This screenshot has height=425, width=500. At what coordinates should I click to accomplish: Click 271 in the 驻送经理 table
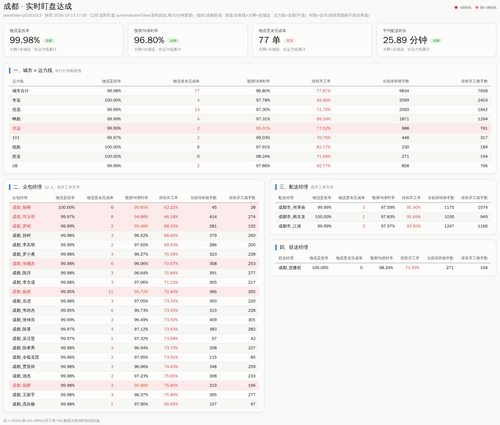tap(450, 268)
